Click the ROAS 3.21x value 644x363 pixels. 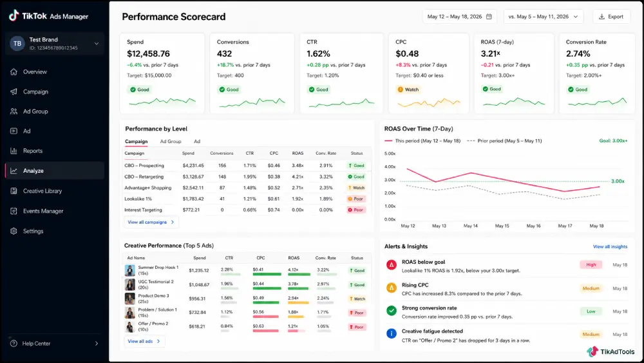click(x=490, y=54)
